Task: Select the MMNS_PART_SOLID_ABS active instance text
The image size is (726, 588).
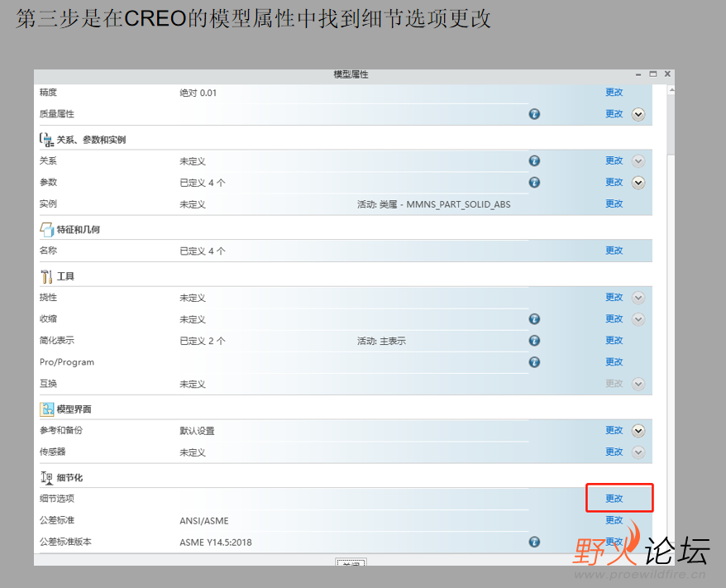Action: pyautogui.click(x=458, y=204)
